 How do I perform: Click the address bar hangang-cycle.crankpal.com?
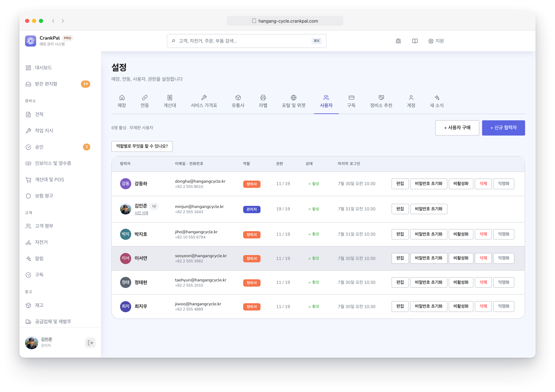pos(285,21)
